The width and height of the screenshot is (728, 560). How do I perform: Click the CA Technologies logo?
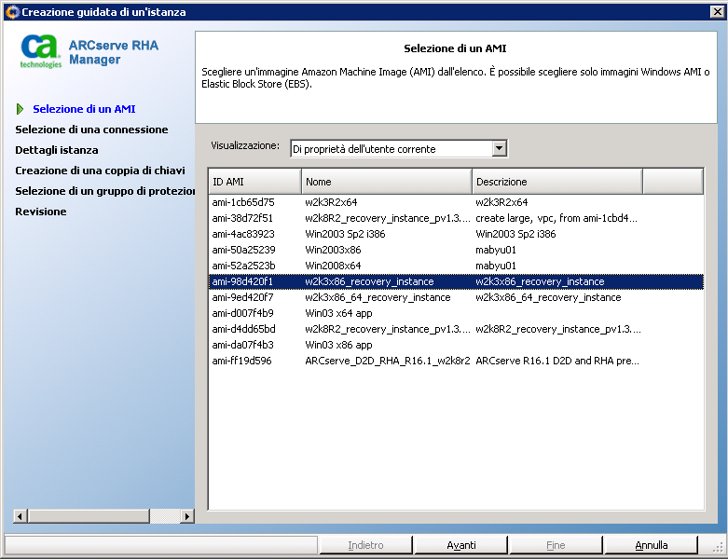pos(41,51)
